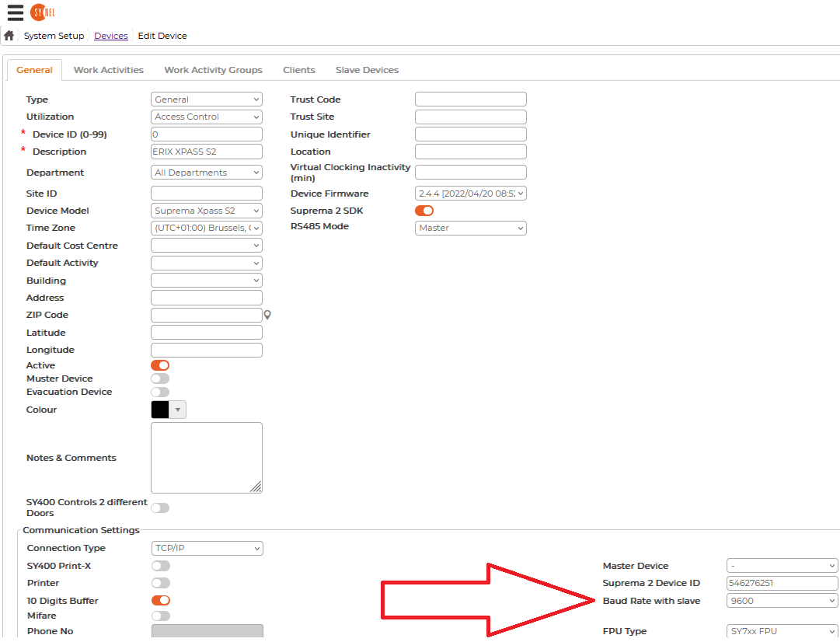Toggle the Active switch
The height and width of the screenshot is (642, 840).
[x=160, y=365]
